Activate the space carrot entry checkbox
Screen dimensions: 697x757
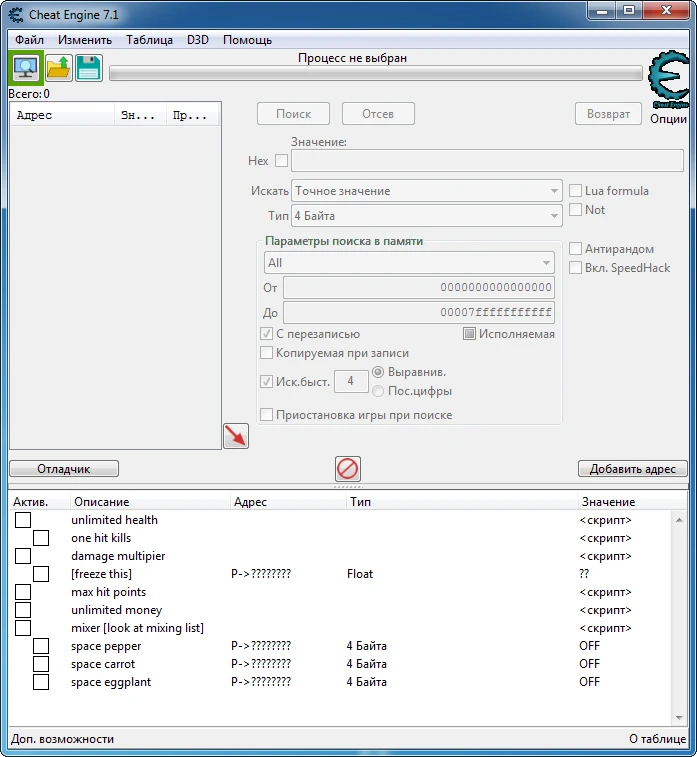[x=41, y=664]
